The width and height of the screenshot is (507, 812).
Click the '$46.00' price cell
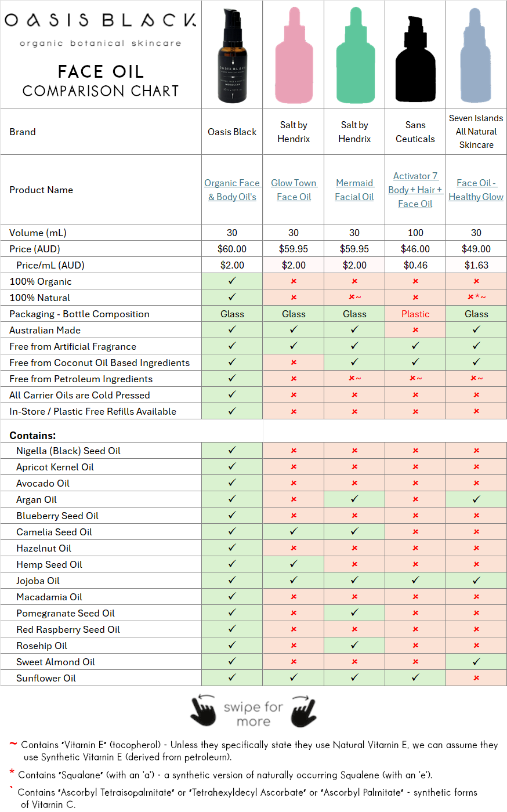click(x=415, y=249)
